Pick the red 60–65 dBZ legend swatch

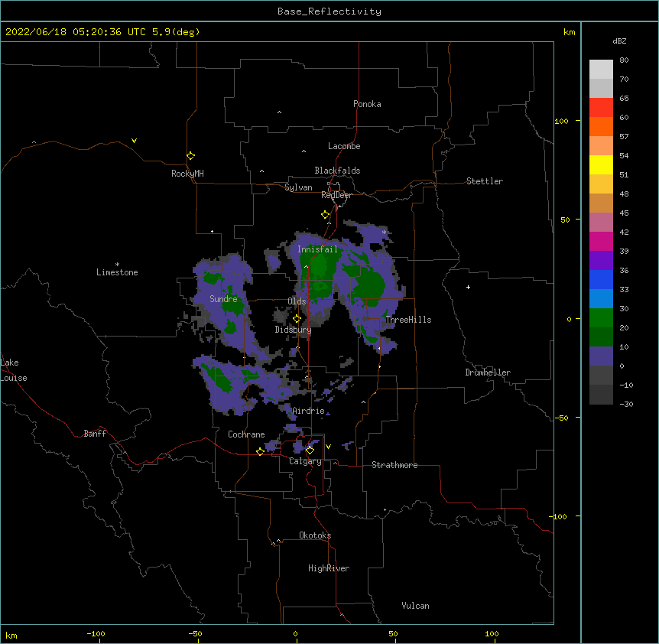601,108
